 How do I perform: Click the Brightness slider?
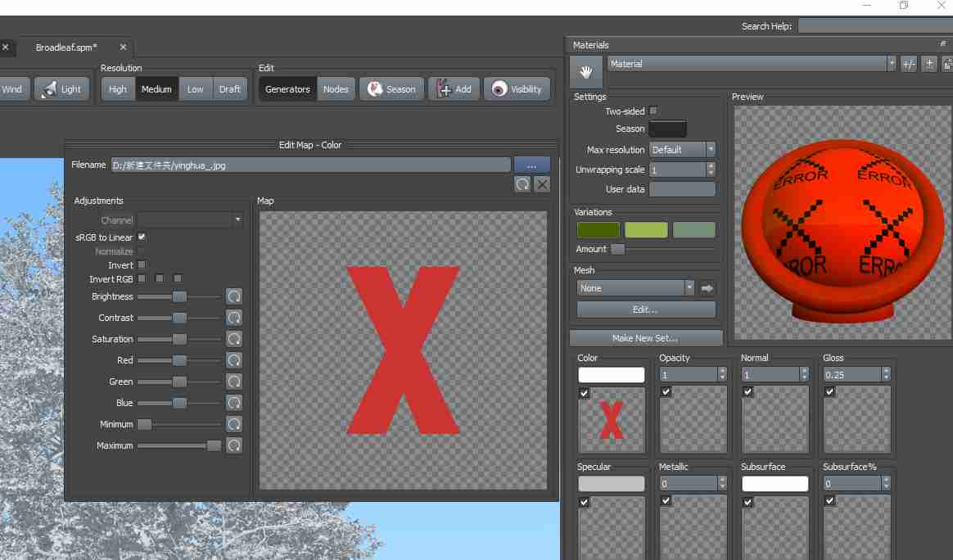point(179,296)
